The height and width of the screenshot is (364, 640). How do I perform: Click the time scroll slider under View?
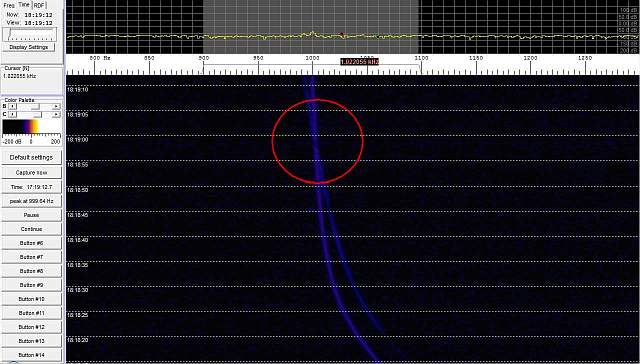(x=29, y=34)
